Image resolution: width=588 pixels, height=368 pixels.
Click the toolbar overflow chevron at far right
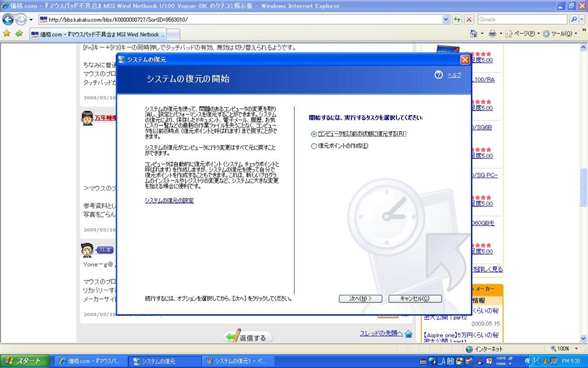(584, 30)
